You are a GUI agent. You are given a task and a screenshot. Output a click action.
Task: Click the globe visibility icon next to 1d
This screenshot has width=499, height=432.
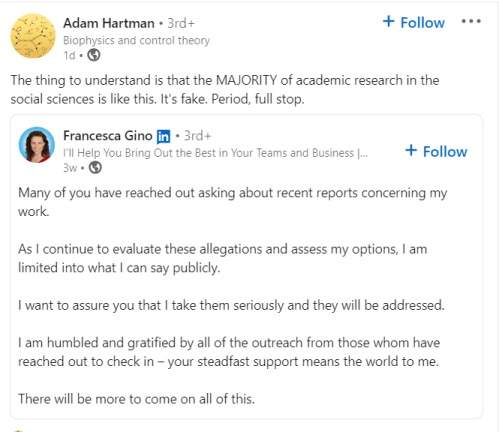[x=94, y=55]
